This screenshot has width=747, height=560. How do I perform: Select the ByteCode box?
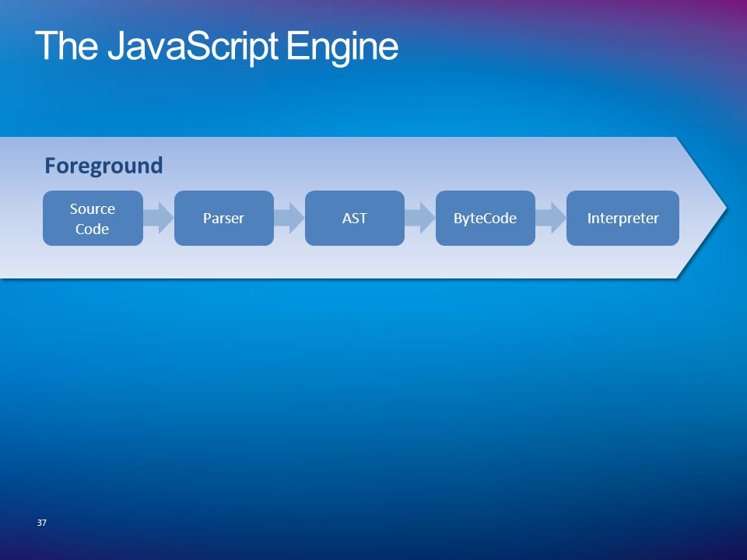[486, 218]
